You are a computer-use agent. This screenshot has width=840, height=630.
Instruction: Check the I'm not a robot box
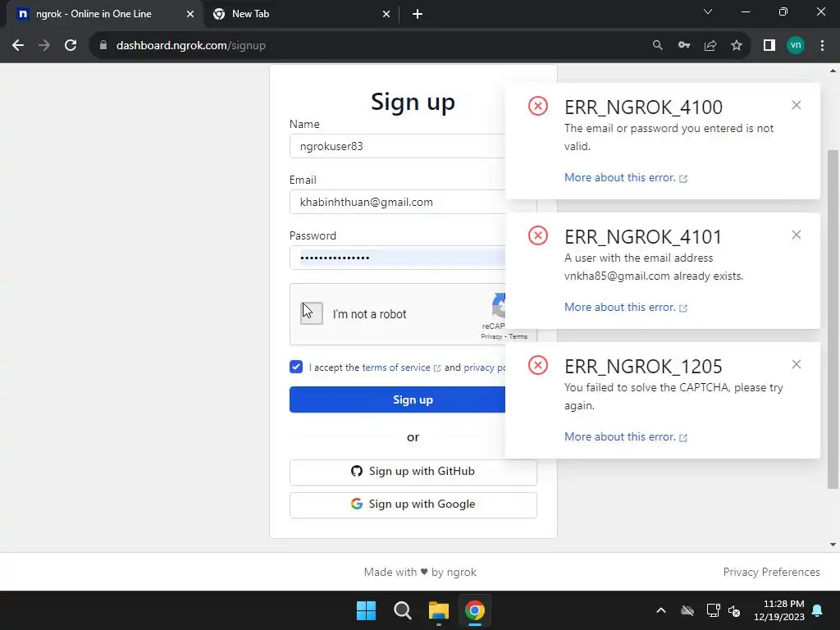click(312, 313)
